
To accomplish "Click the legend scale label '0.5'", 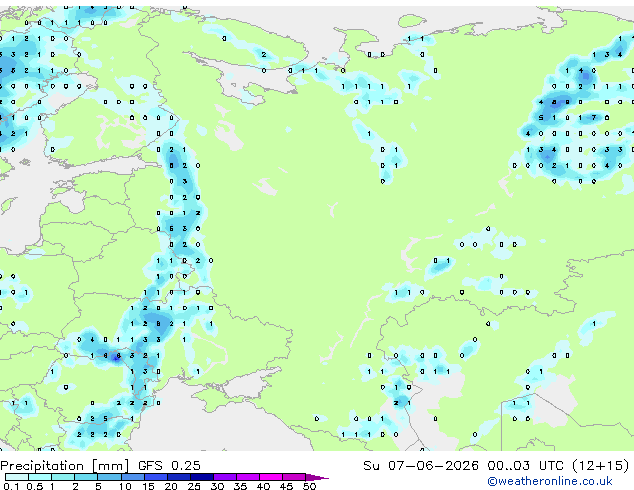I will (x=35, y=486).
